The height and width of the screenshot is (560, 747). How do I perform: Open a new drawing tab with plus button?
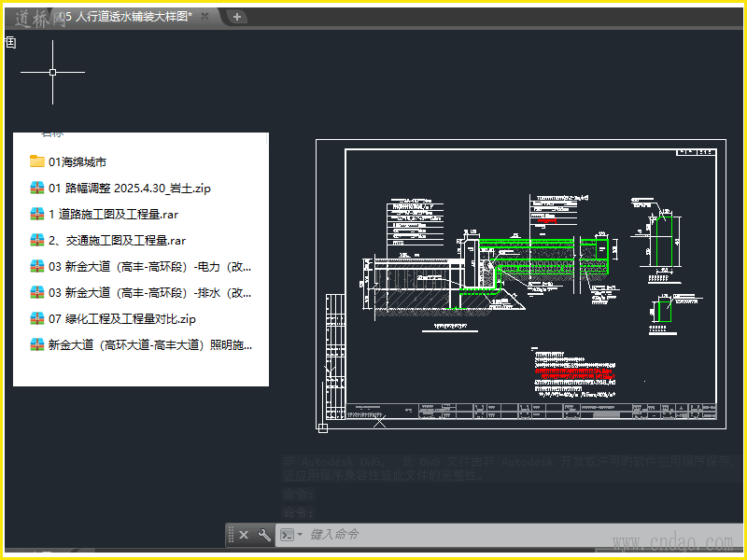237,17
